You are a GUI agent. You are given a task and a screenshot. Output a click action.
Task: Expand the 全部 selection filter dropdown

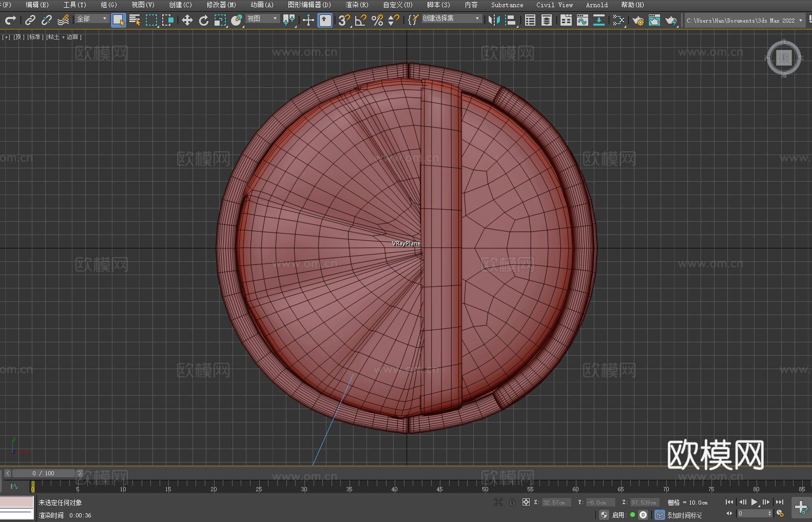pyautogui.click(x=92, y=19)
